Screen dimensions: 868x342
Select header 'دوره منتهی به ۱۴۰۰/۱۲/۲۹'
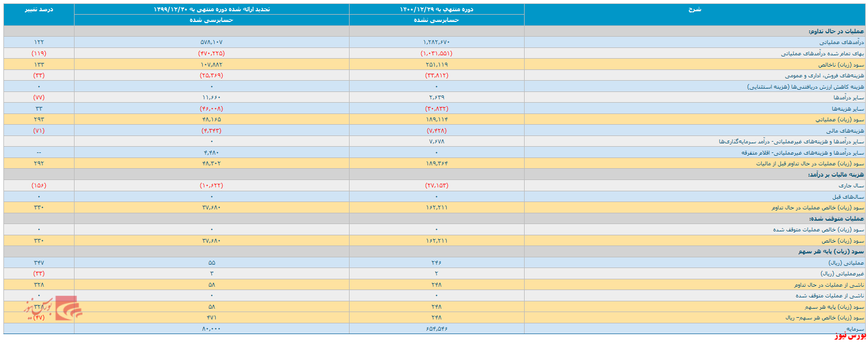[437, 9]
